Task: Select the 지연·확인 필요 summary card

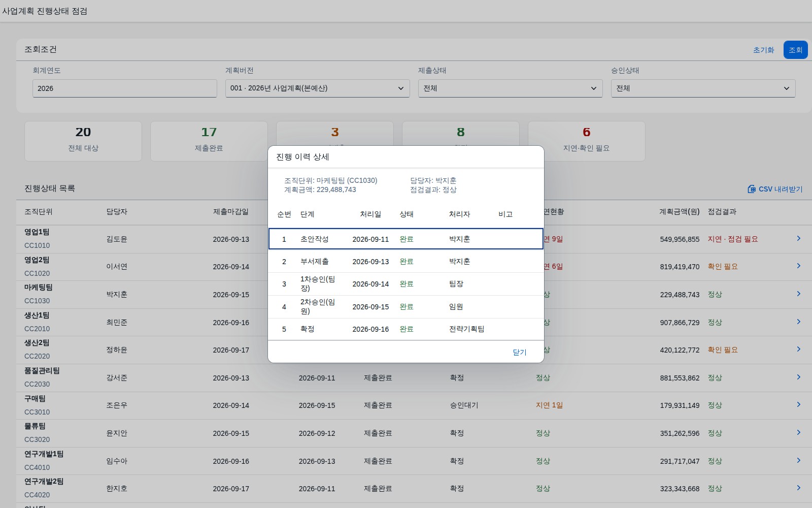Action: (x=587, y=141)
